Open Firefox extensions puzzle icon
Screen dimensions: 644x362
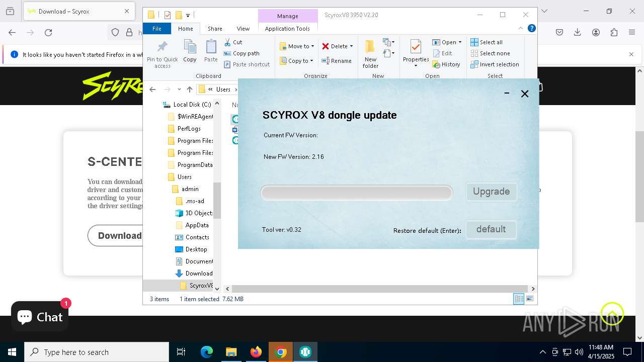click(x=614, y=32)
